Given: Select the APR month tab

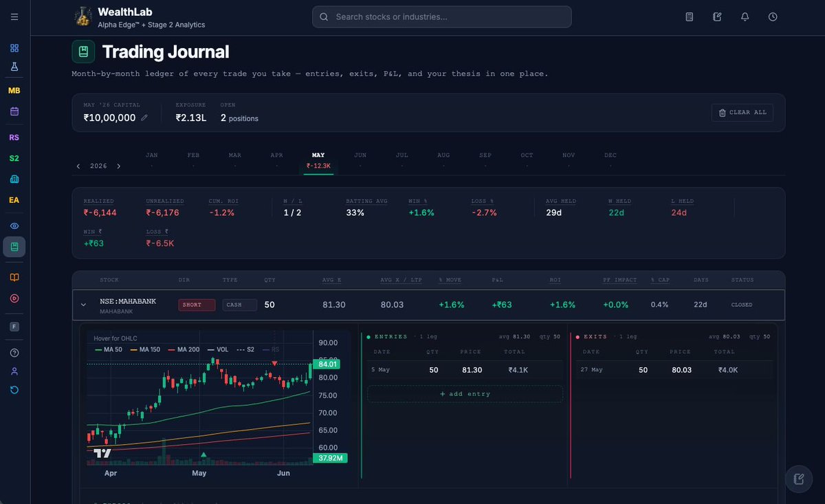Looking at the screenshot, I should (277, 160).
